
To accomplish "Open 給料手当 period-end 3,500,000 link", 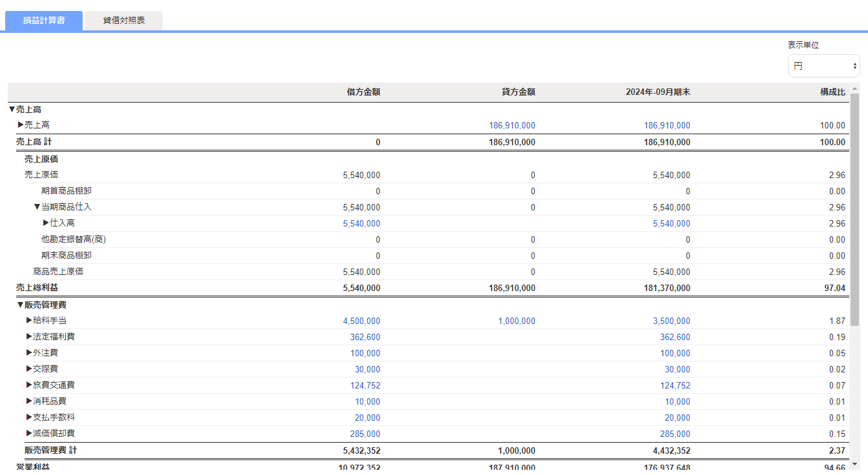I will (x=672, y=321).
